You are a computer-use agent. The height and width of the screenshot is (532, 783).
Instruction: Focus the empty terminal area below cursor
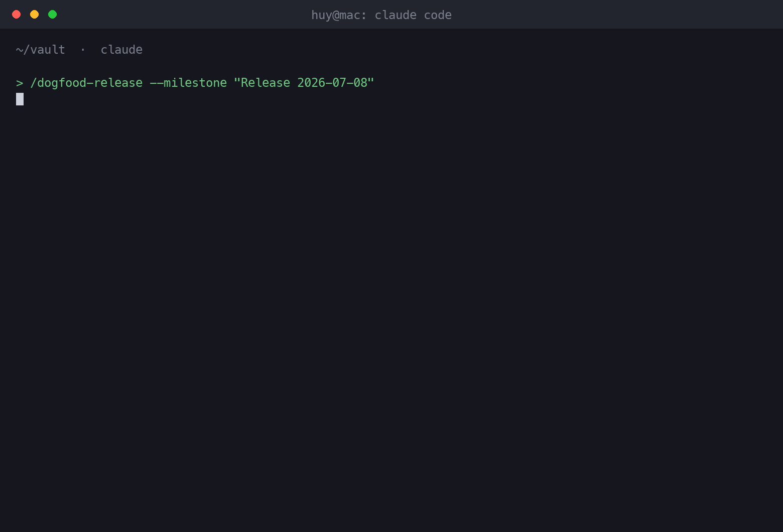pos(391,316)
